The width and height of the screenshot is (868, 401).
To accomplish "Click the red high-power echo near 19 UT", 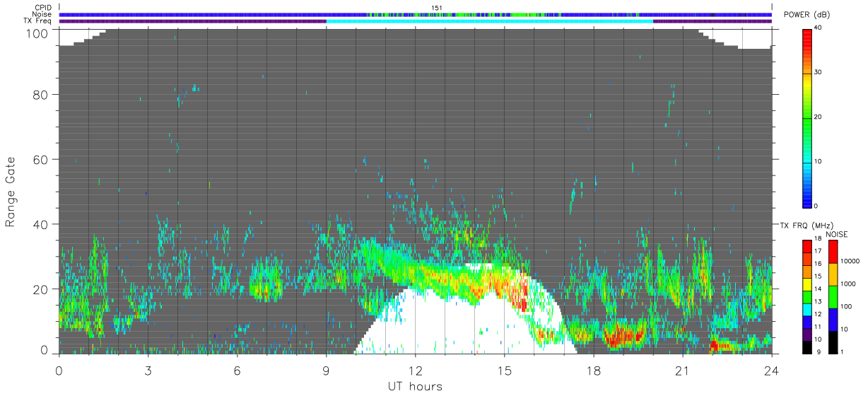I will coord(623,336).
